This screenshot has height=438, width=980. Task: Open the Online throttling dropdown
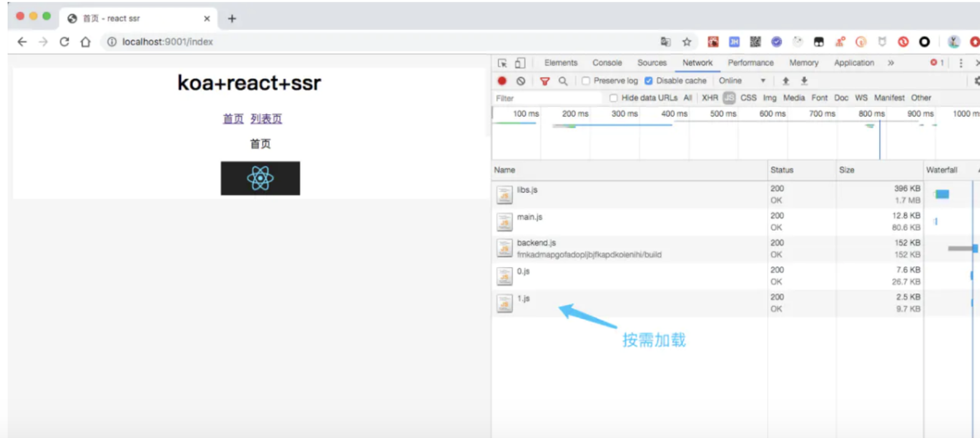742,81
